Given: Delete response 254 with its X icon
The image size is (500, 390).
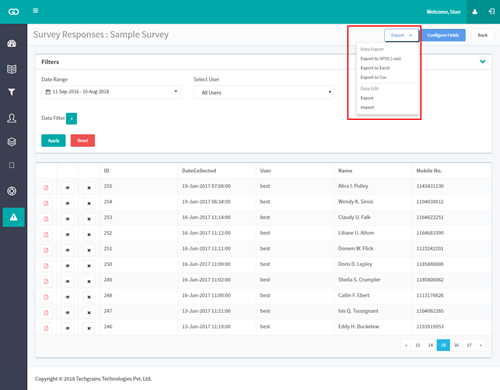Looking at the screenshot, I should (89, 203).
